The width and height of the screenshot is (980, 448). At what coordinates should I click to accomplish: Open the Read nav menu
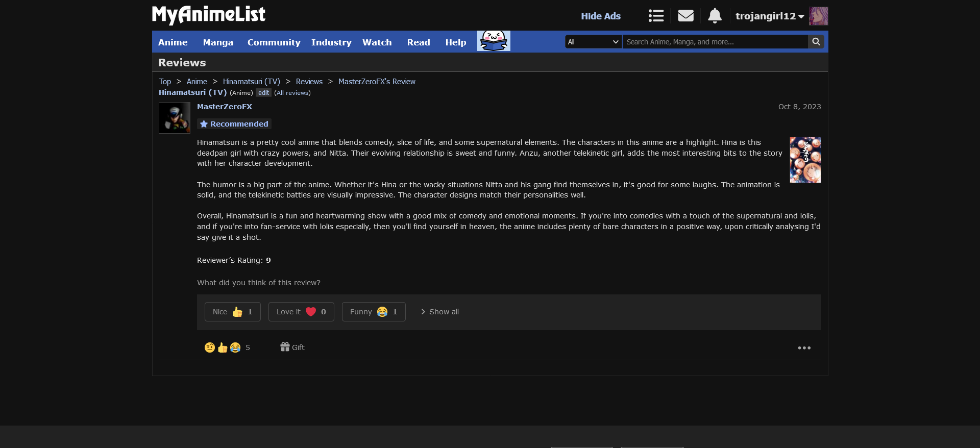coord(419,42)
